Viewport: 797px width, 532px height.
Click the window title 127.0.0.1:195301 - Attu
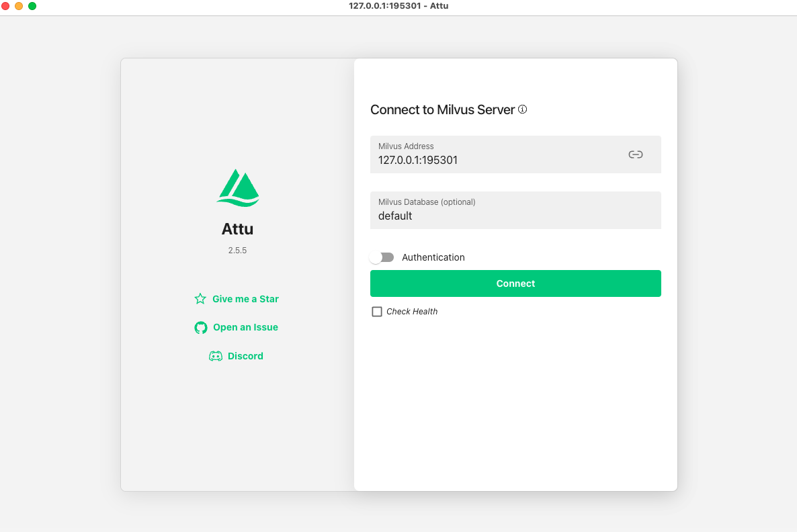pyautogui.click(x=398, y=6)
